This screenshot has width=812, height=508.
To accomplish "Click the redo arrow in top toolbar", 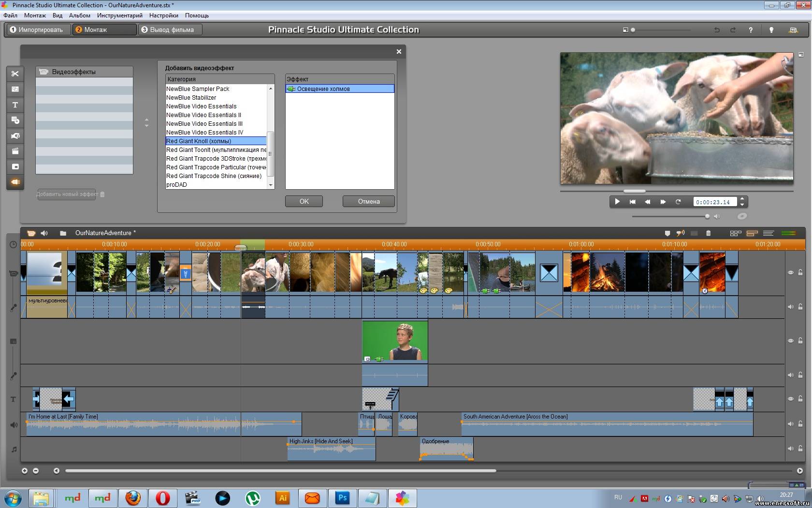I will tap(733, 30).
